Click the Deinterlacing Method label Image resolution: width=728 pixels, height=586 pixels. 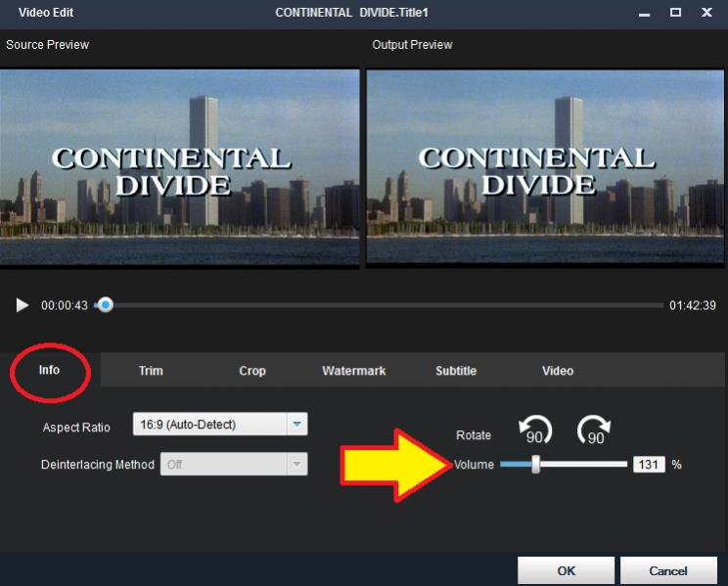coord(98,465)
